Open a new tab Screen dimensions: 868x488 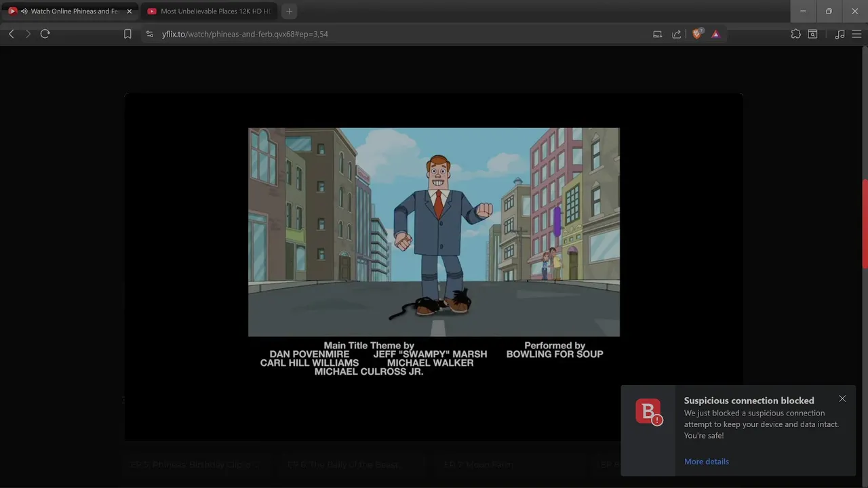290,12
